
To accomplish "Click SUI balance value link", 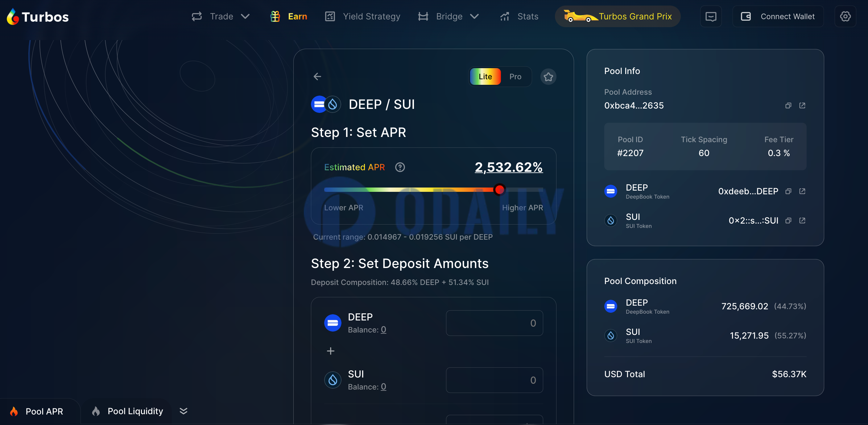I will tap(383, 387).
